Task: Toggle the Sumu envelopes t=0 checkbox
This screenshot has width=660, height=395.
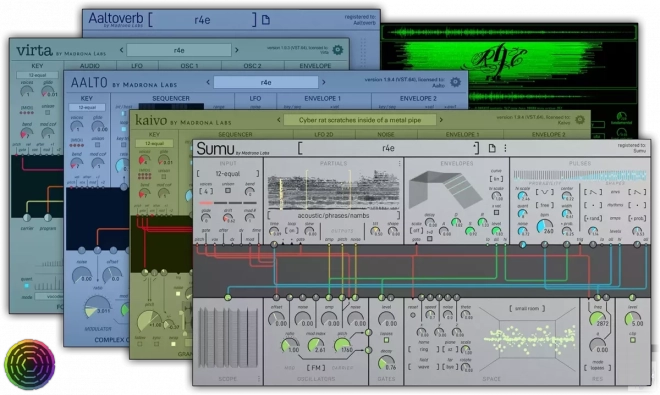Action: click(430, 239)
